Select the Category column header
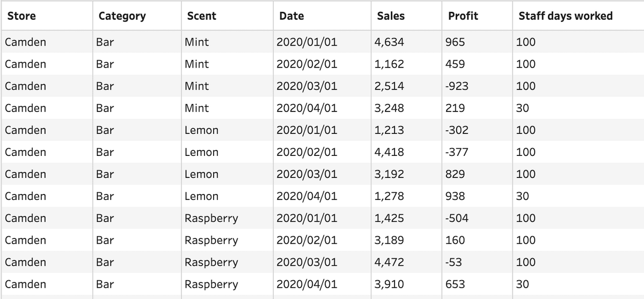 click(122, 16)
